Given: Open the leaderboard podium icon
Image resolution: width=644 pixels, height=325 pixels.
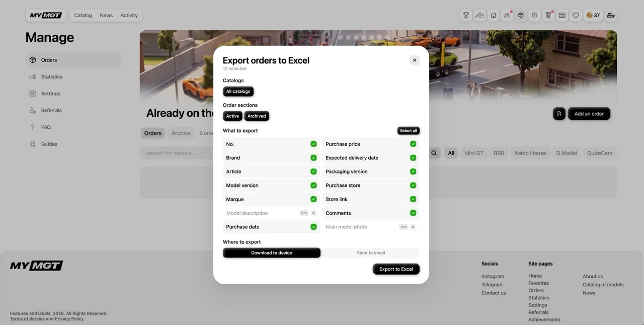Looking at the screenshot, I should [479, 15].
